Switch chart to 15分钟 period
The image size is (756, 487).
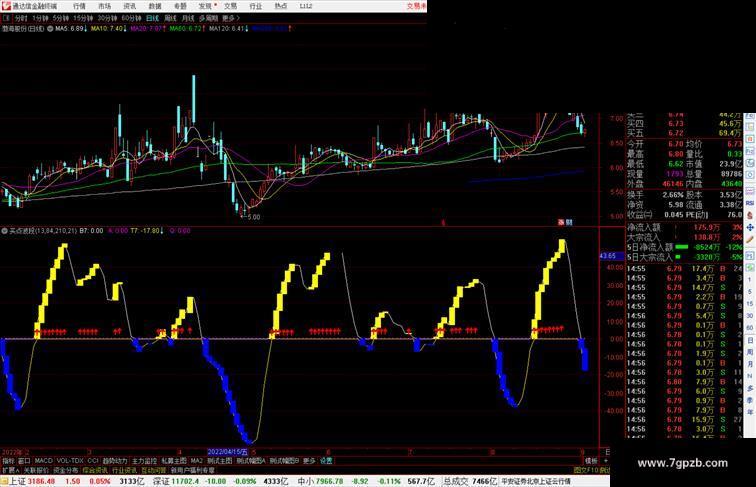coord(83,18)
